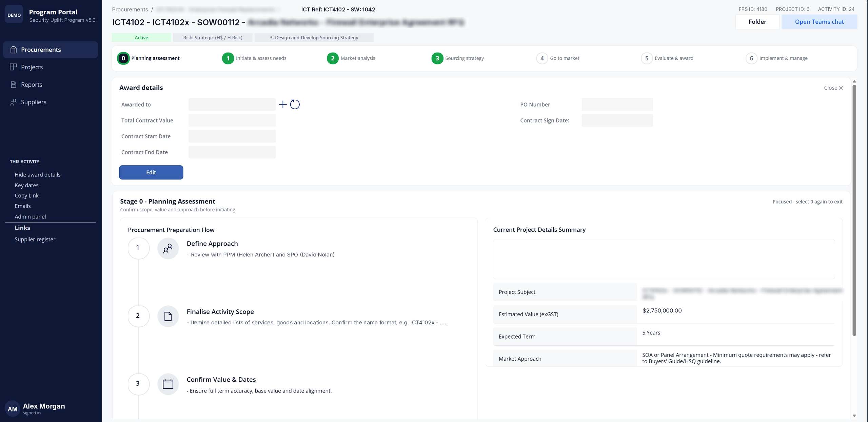Click Copy Link in sidebar

tap(26, 196)
